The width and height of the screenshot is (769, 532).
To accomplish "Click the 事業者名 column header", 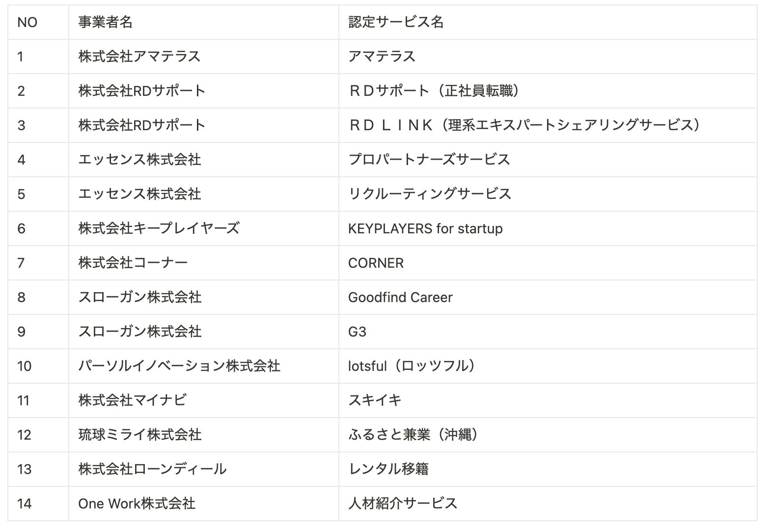I will (105, 23).
